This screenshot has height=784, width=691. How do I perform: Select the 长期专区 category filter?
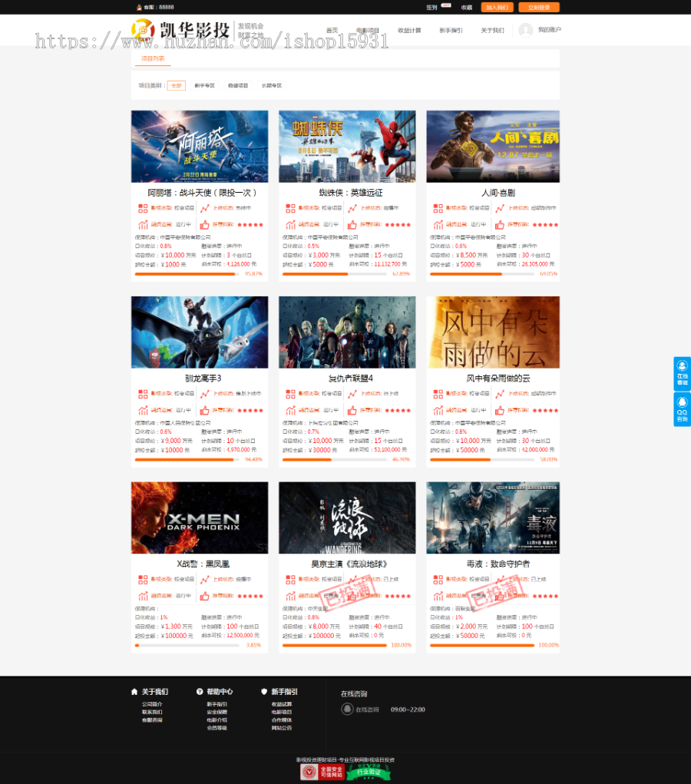272,85
